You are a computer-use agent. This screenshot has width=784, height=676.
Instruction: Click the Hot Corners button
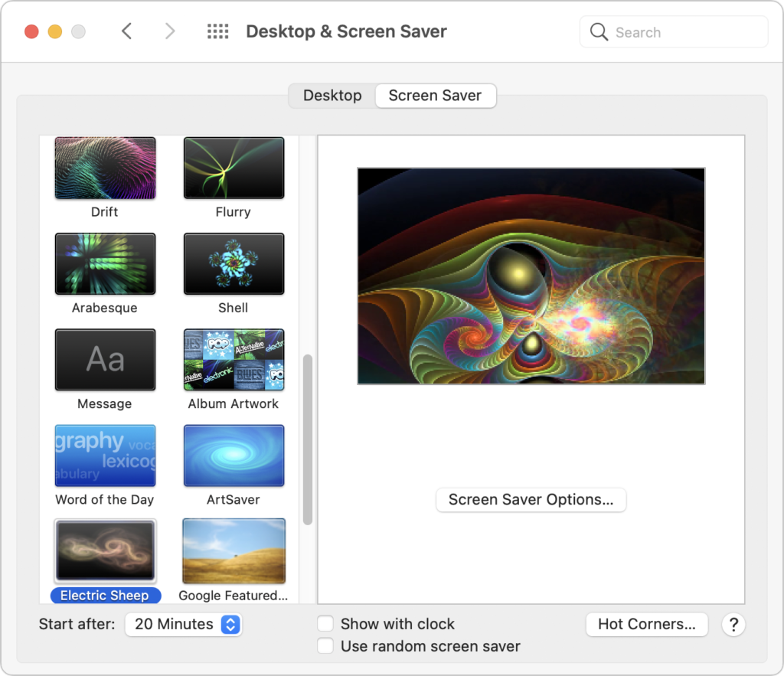[x=647, y=624]
